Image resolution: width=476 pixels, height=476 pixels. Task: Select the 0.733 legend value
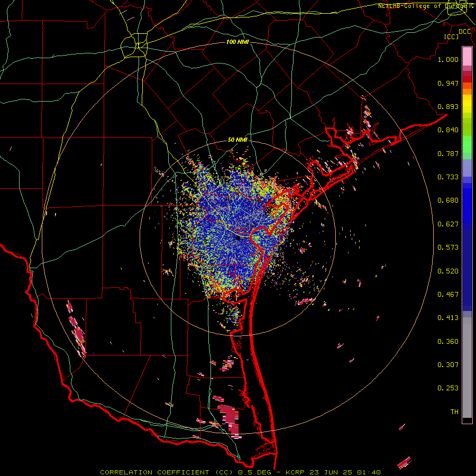[x=448, y=177]
